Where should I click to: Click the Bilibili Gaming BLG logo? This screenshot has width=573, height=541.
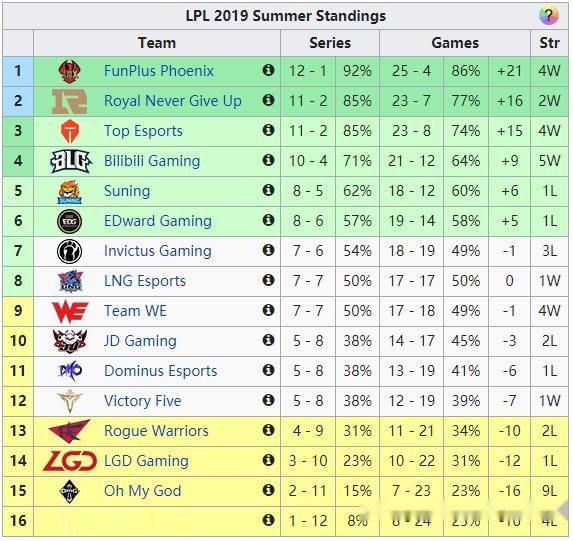(x=71, y=161)
